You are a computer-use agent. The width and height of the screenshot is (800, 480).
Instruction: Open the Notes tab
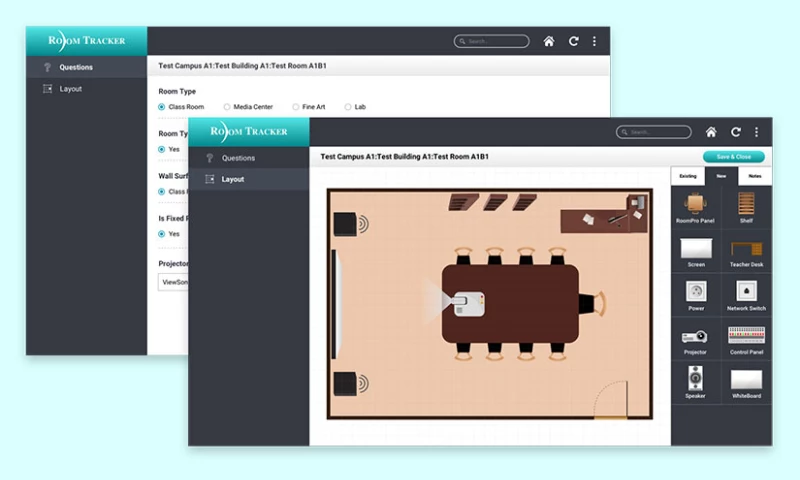tap(754, 176)
